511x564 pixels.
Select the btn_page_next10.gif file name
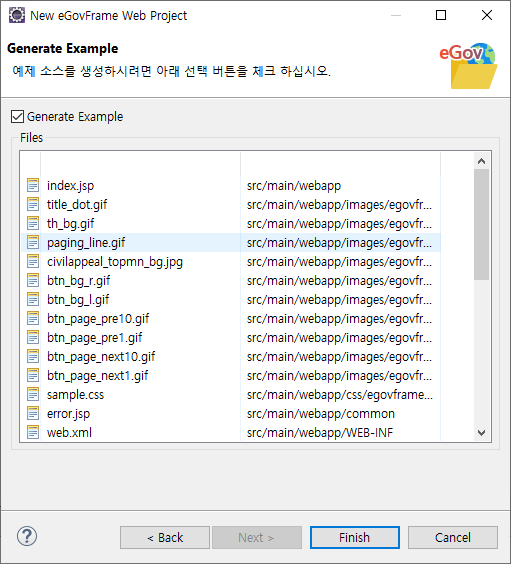(101, 357)
